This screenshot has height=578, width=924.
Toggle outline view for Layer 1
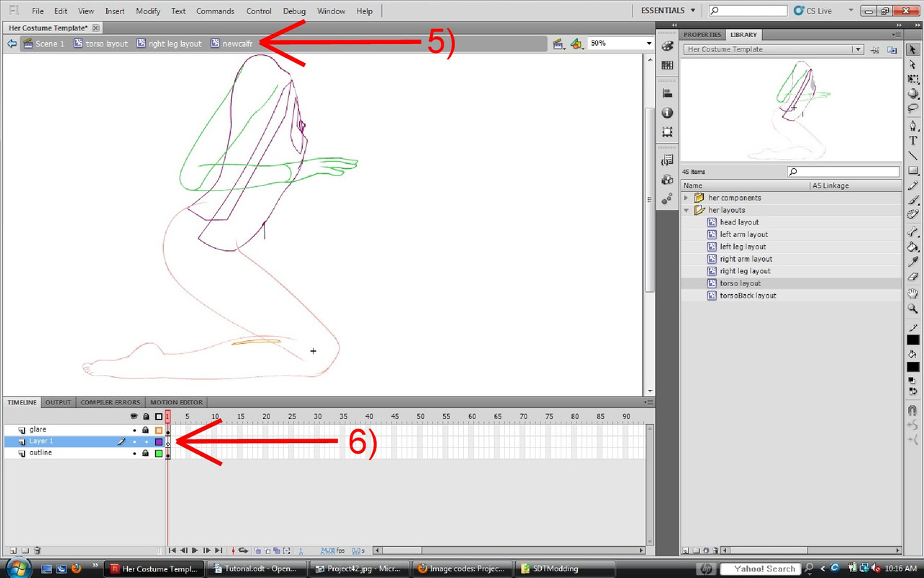(159, 441)
